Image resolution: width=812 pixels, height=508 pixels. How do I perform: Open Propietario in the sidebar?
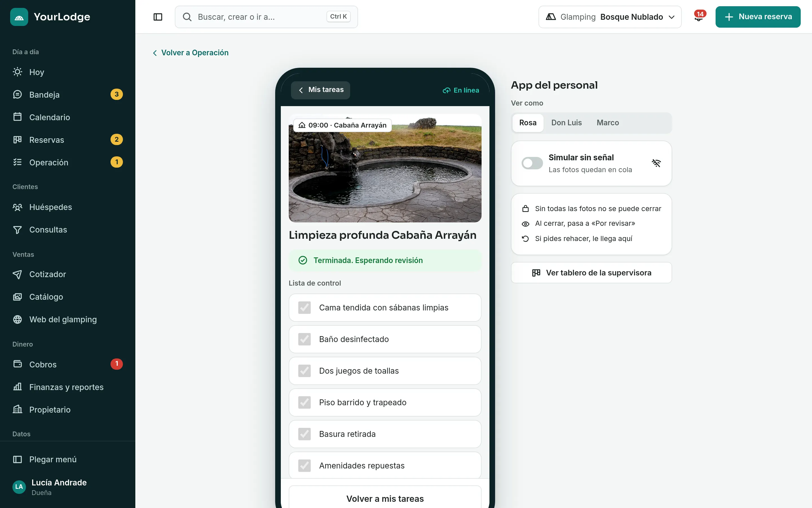(67, 409)
